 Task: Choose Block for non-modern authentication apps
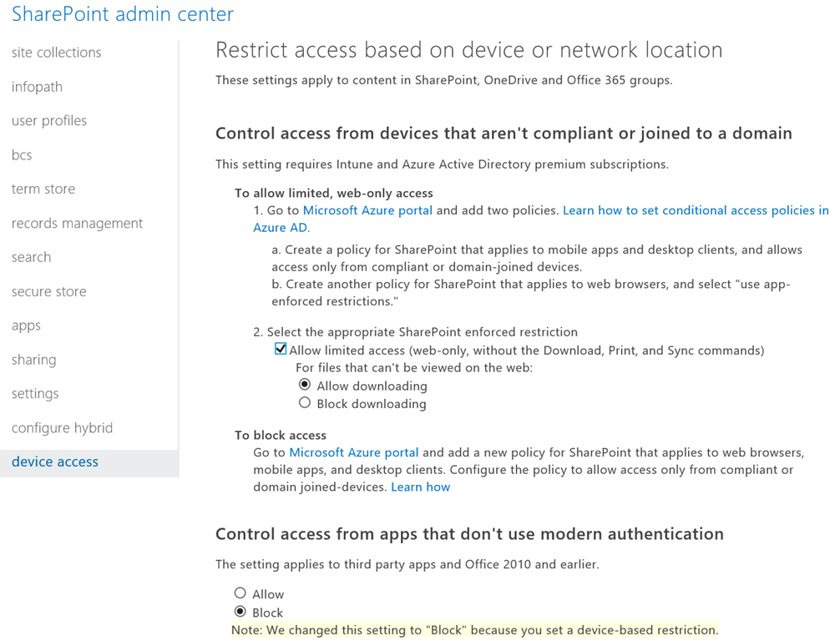240,612
